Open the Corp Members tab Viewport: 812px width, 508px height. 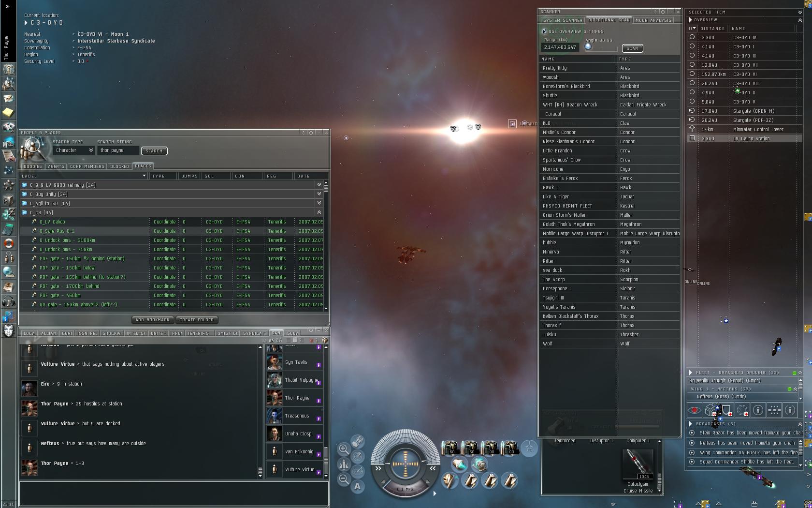87,166
